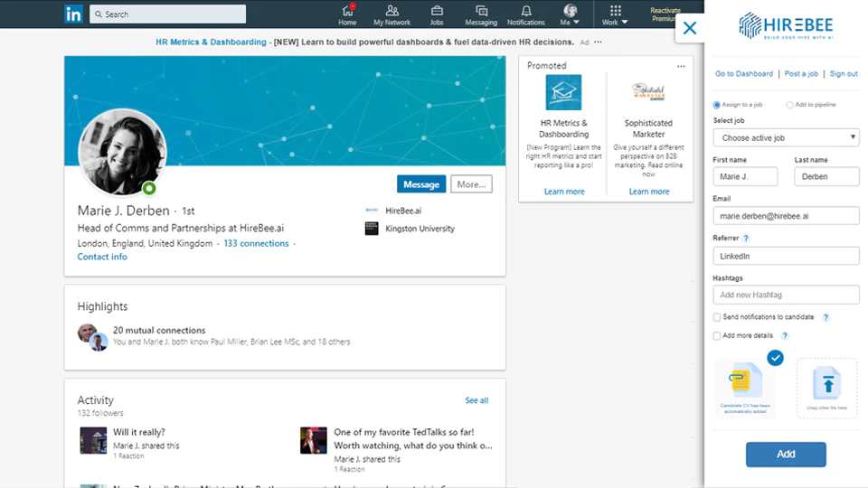
Task: Click the Last name field
Action: coord(826,176)
